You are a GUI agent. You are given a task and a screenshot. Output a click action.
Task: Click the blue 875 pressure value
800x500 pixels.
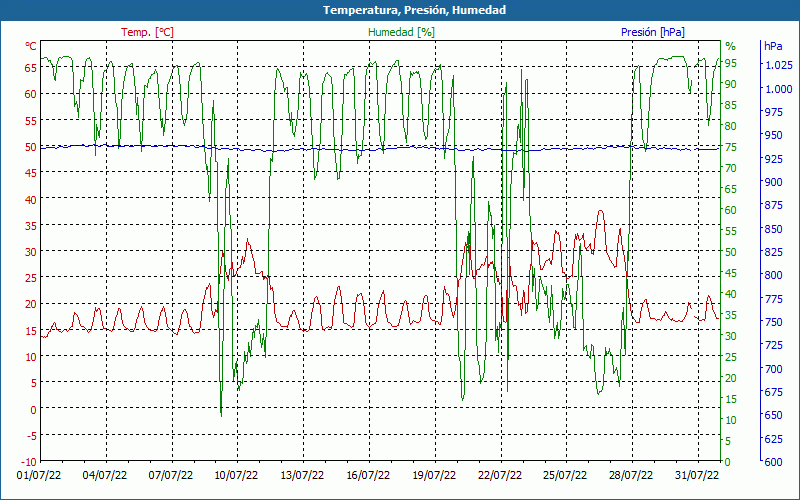tap(773, 205)
